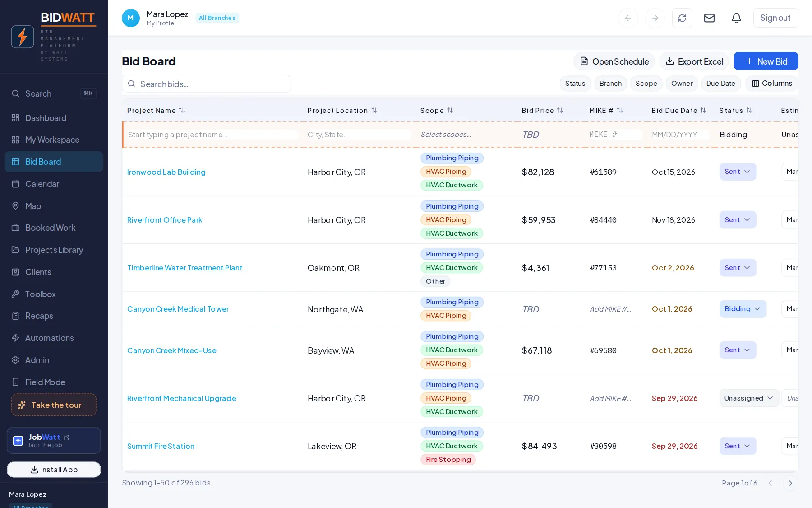Click the new project name input
812x508 pixels.
(x=212, y=135)
